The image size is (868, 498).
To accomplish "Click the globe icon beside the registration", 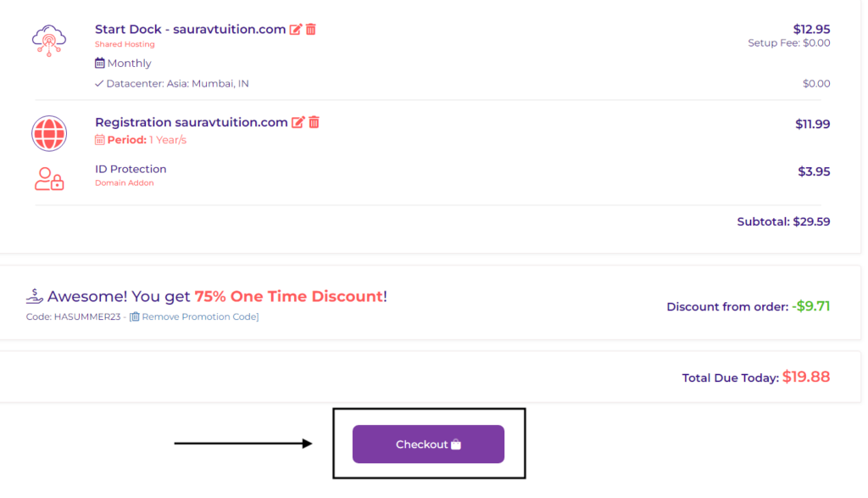I will pyautogui.click(x=48, y=133).
